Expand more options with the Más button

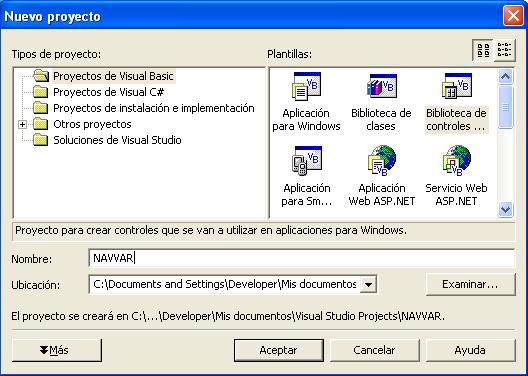coord(57,350)
